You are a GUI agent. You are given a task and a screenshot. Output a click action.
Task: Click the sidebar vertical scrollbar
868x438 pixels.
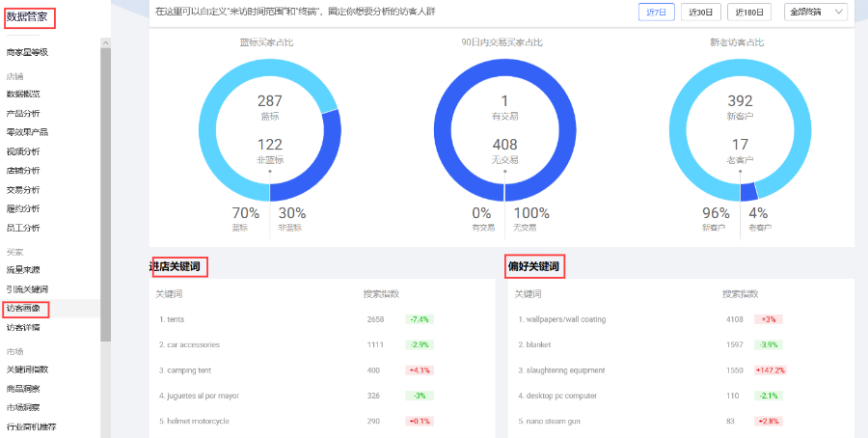tap(105, 193)
